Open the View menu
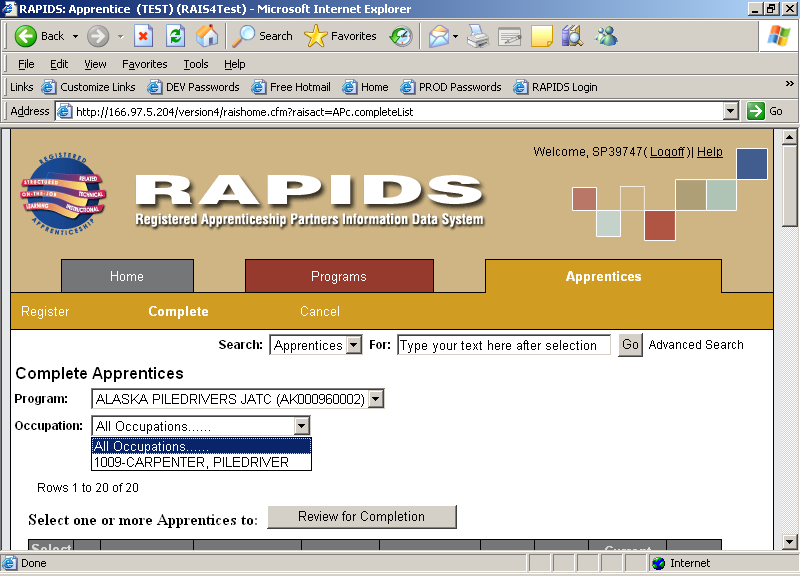The image size is (800, 576). click(x=95, y=64)
